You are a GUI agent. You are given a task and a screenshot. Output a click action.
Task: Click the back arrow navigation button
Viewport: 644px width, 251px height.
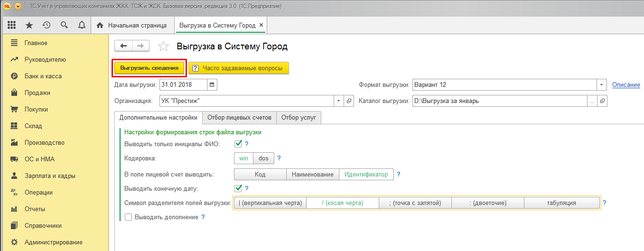124,46
